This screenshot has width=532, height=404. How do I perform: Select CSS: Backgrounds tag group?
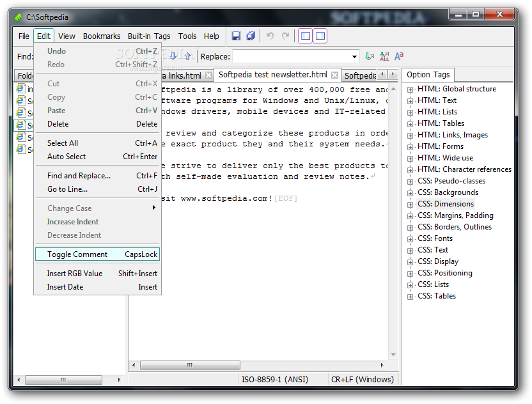pyautogui.click(x=448, y=192)
